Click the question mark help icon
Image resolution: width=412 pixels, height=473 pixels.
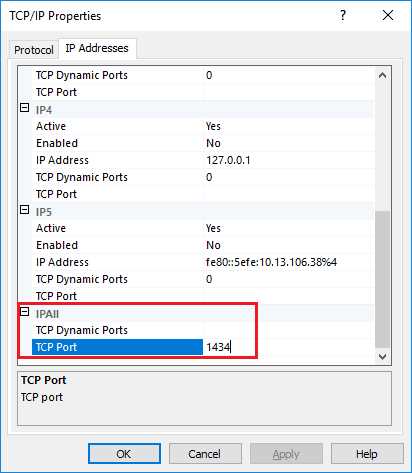tap(343, 15)
